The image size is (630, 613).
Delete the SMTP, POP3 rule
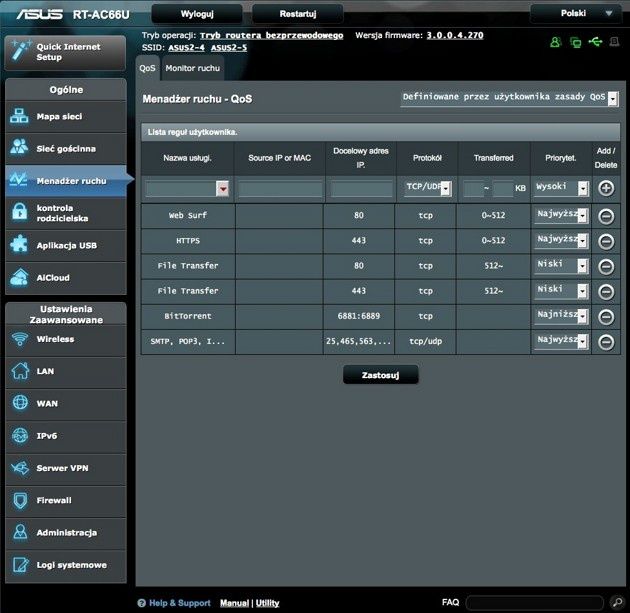pyautogui.click(x=606, y=342)
